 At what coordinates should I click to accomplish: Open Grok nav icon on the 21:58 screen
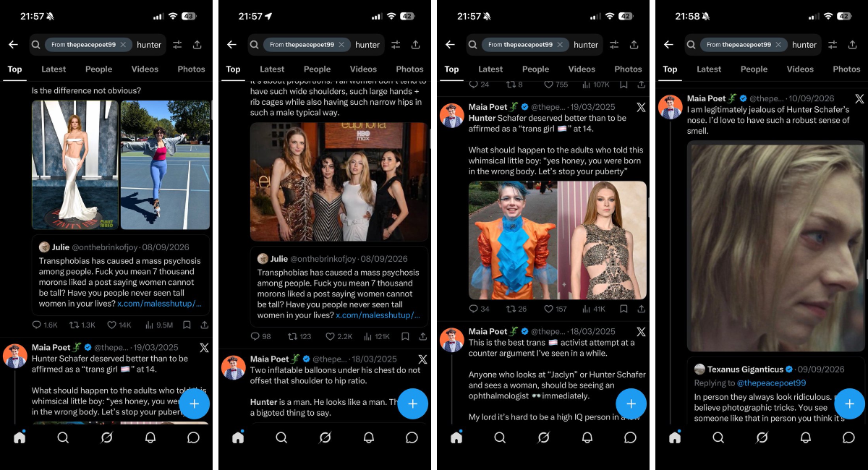762,437
